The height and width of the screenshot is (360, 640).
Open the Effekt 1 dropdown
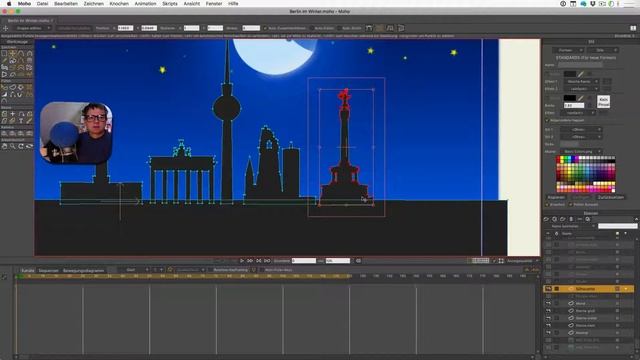(x=582, y=82)
